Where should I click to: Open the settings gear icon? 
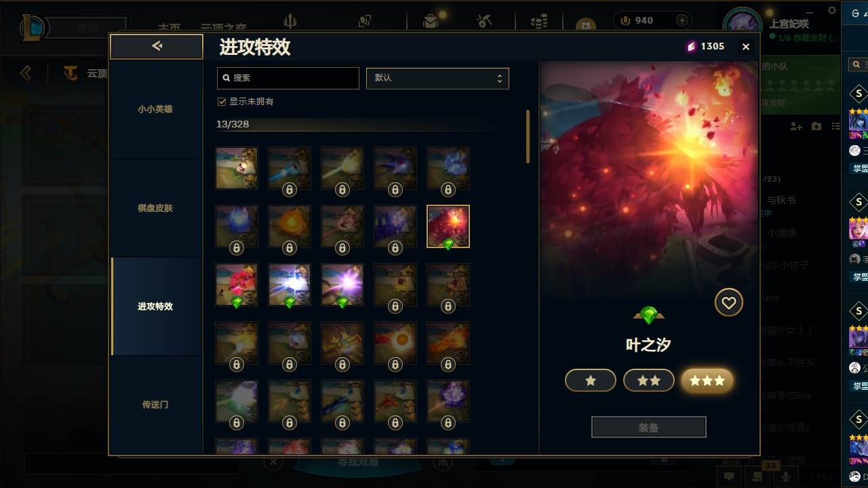(832, 10)
